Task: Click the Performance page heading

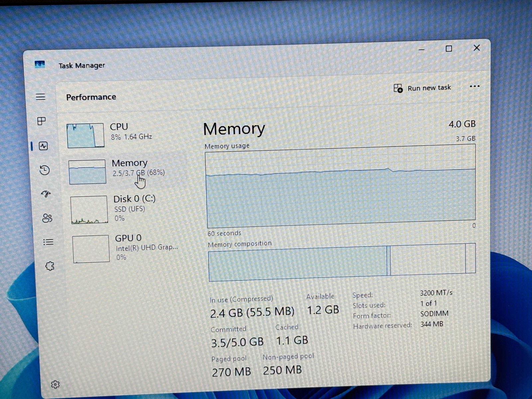Action: 91,97
